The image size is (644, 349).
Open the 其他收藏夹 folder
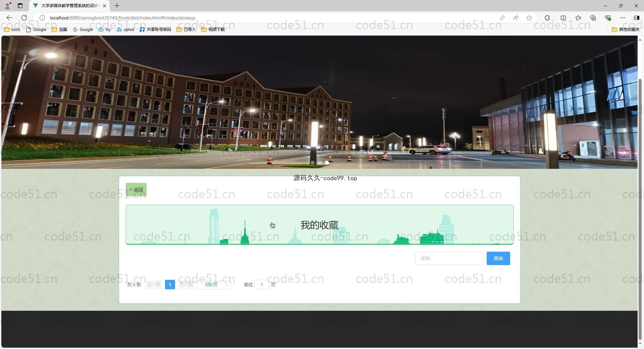[x=626, y=30]
